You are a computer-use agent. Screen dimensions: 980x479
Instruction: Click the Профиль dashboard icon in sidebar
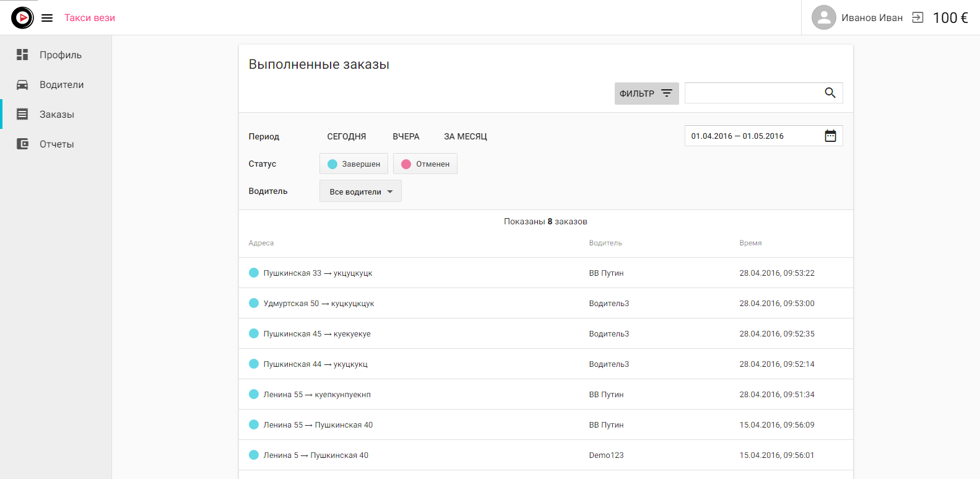tap(22, 55)
